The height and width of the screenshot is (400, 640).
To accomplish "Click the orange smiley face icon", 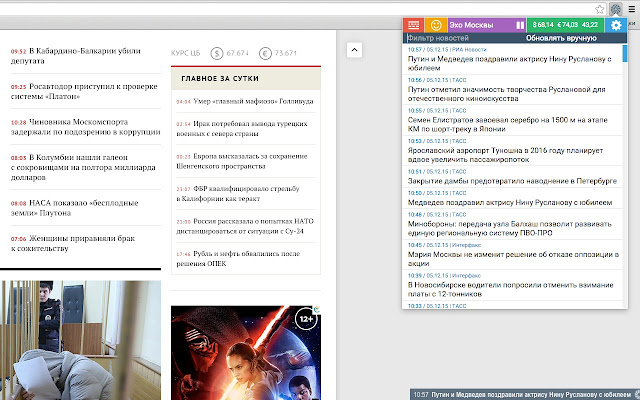I will [436, 25].
